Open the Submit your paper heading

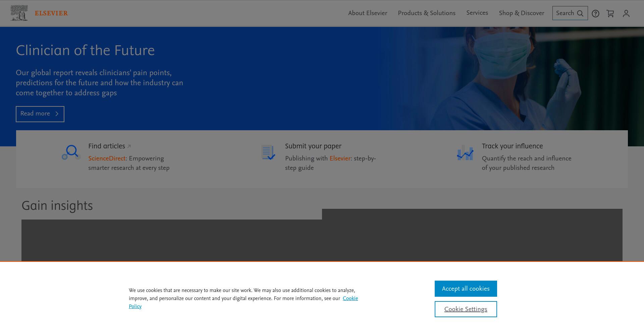313,146
